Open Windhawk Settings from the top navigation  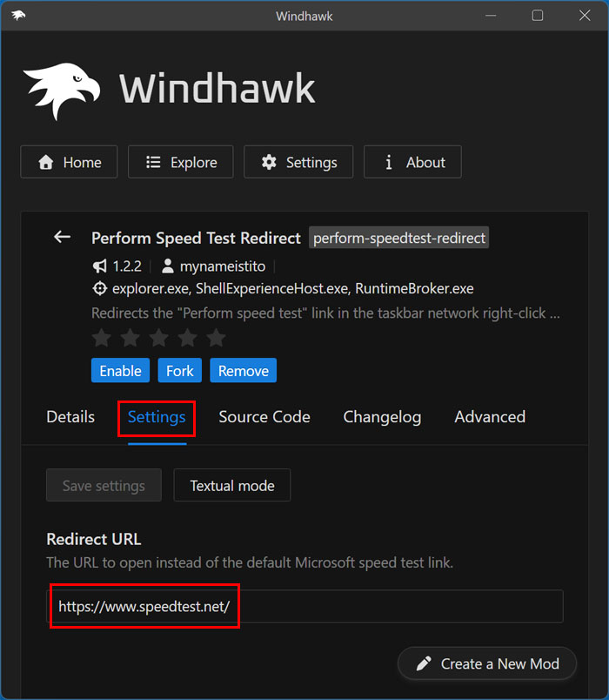pos(298,162)
